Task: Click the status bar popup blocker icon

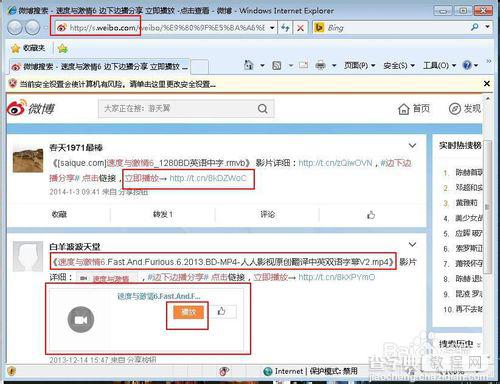Action: pyautogui.click(x=224, y=371)
